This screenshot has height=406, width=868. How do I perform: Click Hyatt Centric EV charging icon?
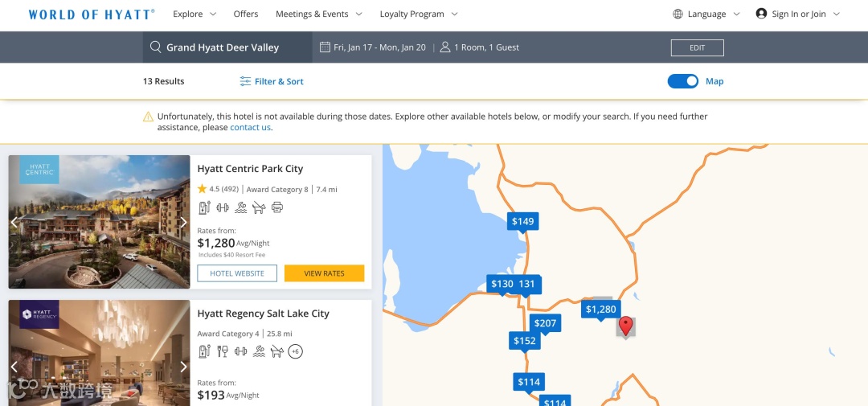point(204,207)
